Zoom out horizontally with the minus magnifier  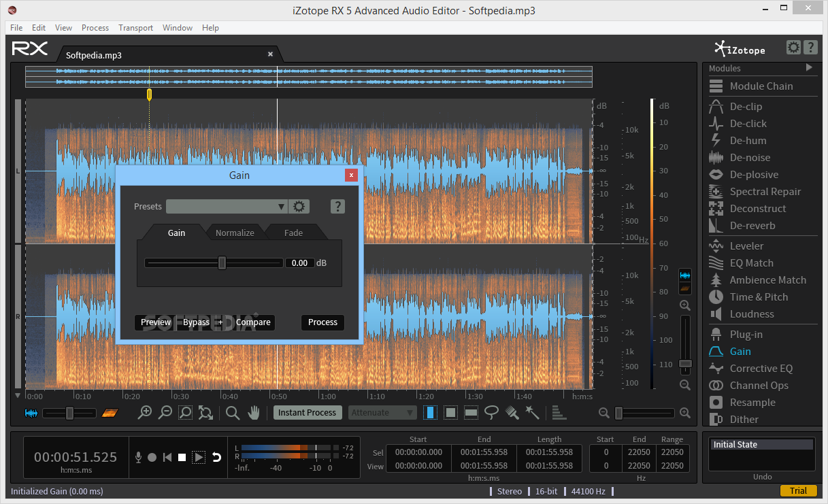tap(165, 412)
